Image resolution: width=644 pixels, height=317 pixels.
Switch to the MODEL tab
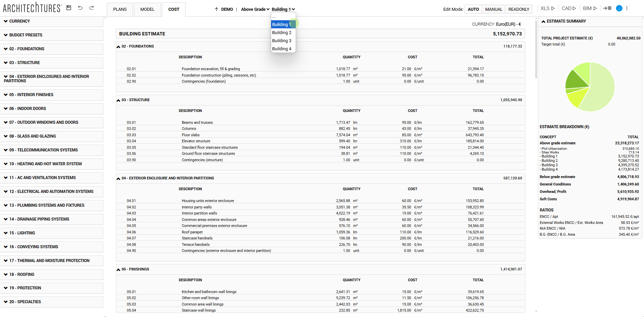(x=147, y=9)
